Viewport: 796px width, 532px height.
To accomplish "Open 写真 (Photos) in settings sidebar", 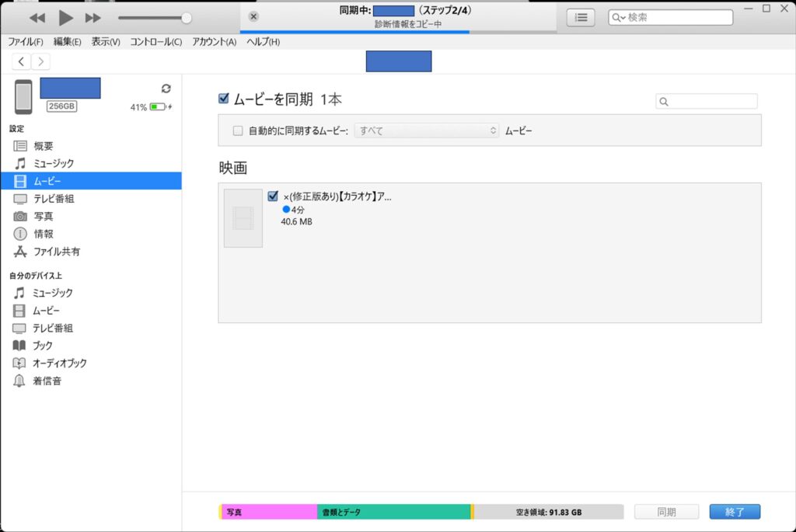I will click(x=44, y=216).
